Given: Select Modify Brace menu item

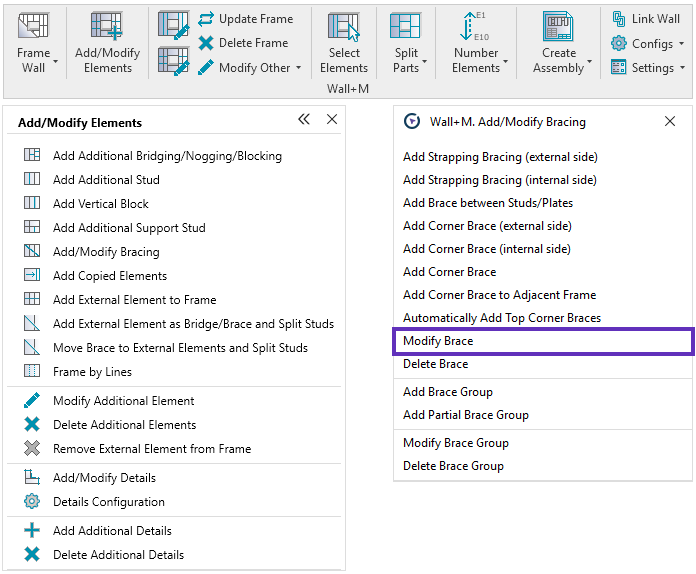Looking at the screenshot, I should 438,341.
